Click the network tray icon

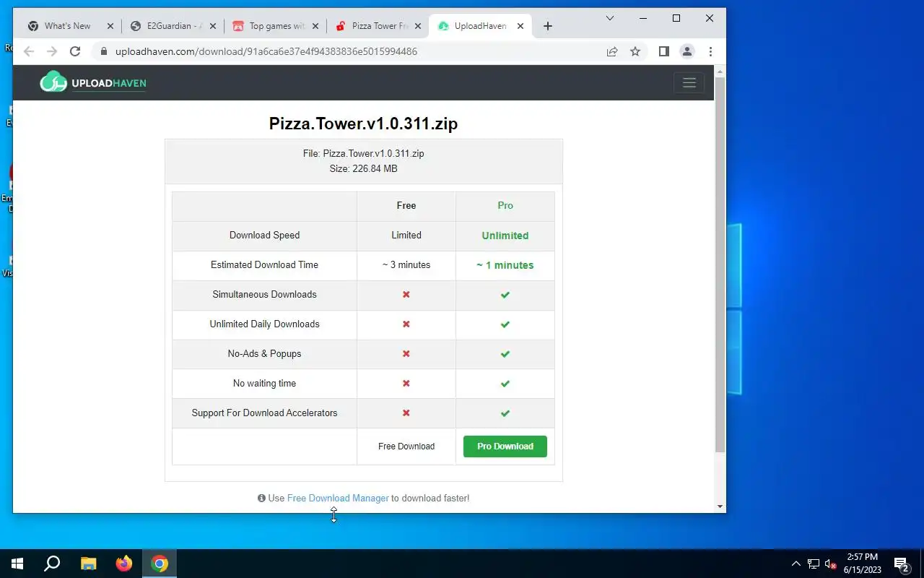(814, 564)
